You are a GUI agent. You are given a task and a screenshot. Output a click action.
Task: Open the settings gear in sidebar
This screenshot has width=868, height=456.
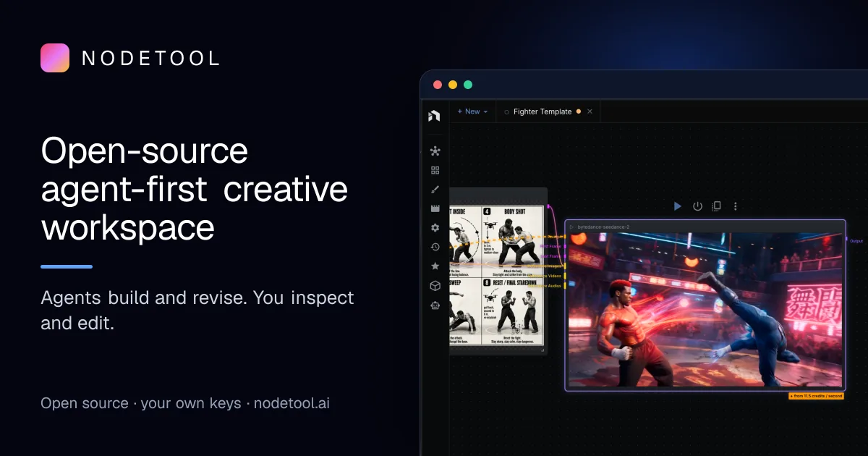point(435,227)
